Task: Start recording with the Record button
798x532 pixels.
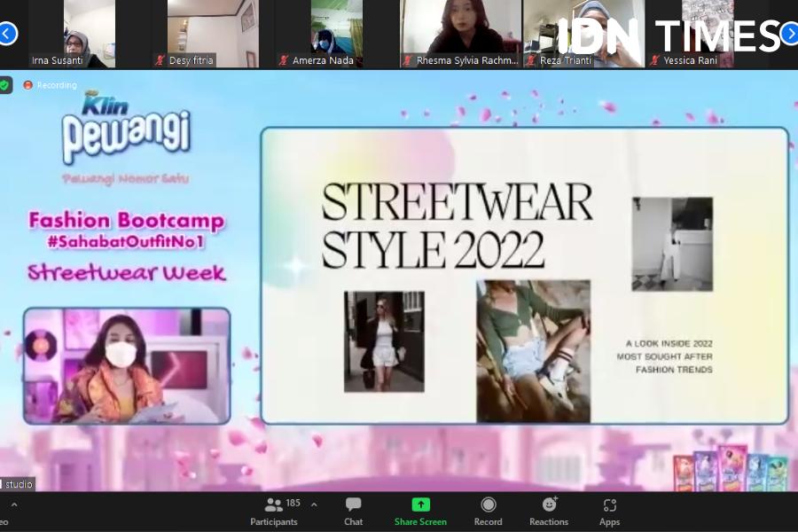Action: pyautogui.click(x=488, y=512)
